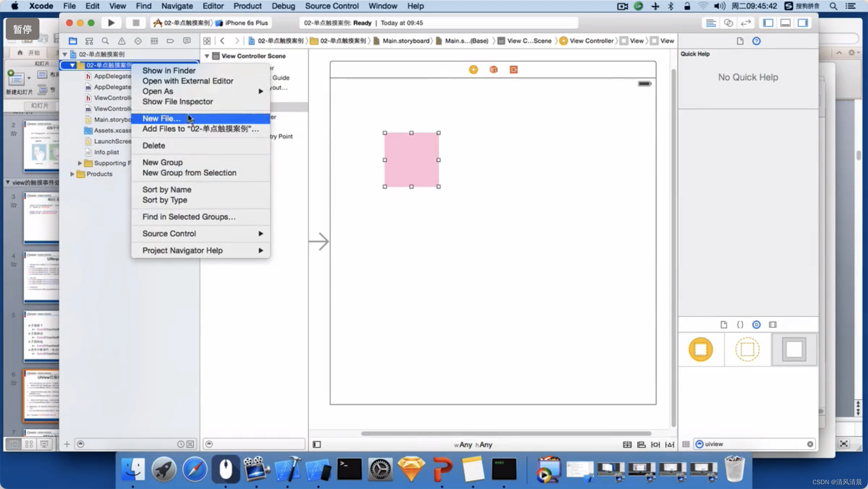This screenshot has width=868, height=489.
Task: Open the Find navigator magnifier
Action: coord(105,41)
